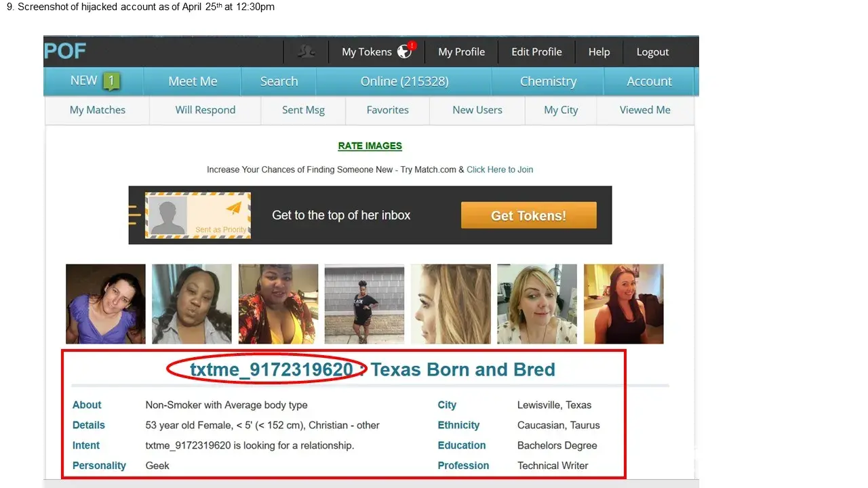This screenshot has width=868, height=488.
Task: Go to My Profile
Action: pos(461,52)
